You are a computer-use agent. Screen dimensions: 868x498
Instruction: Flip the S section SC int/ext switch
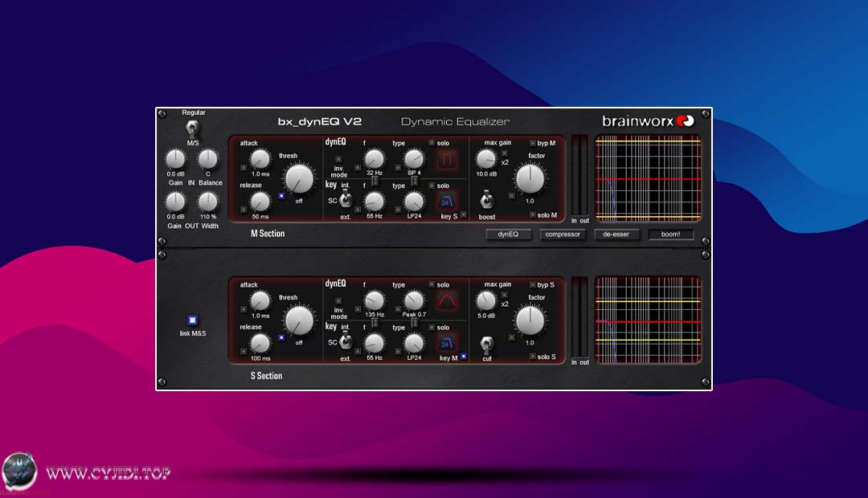click(346, 341)
